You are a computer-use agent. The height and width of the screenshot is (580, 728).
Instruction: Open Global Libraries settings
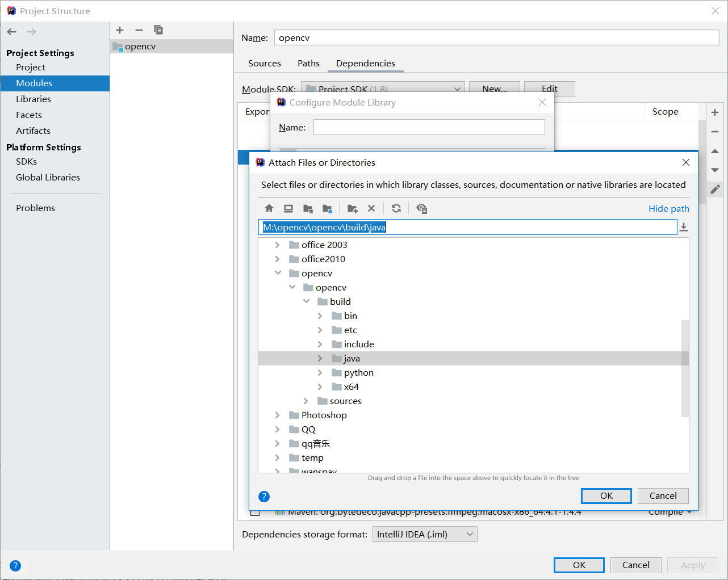click(48, 177)
